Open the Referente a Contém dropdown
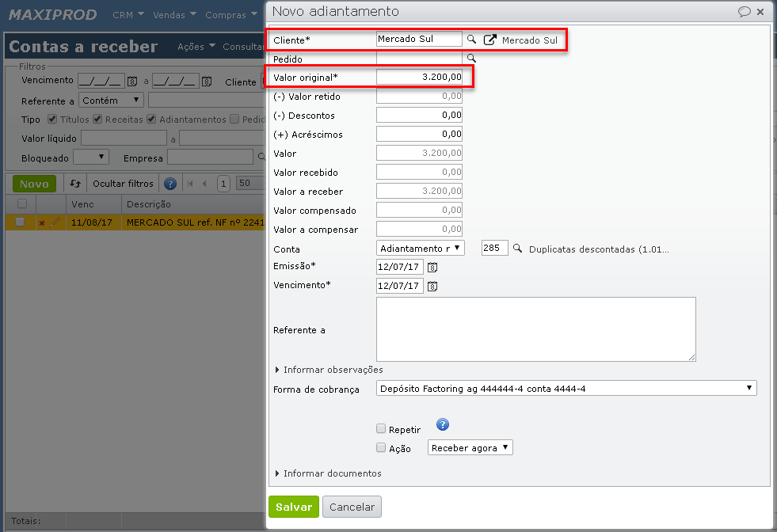Viewport: 777px width, 532px height. click(111, 100)
